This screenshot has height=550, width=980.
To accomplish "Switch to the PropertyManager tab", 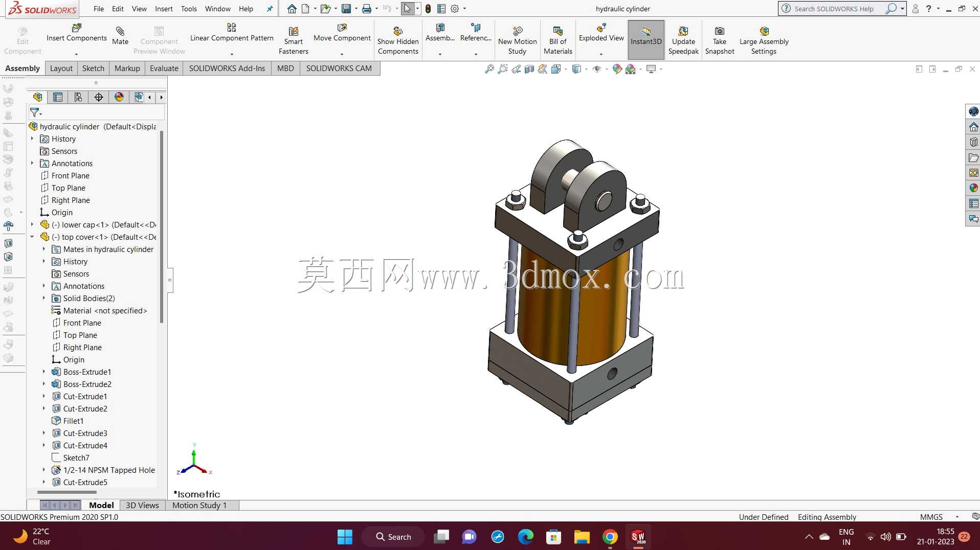I will click(58, 97).
